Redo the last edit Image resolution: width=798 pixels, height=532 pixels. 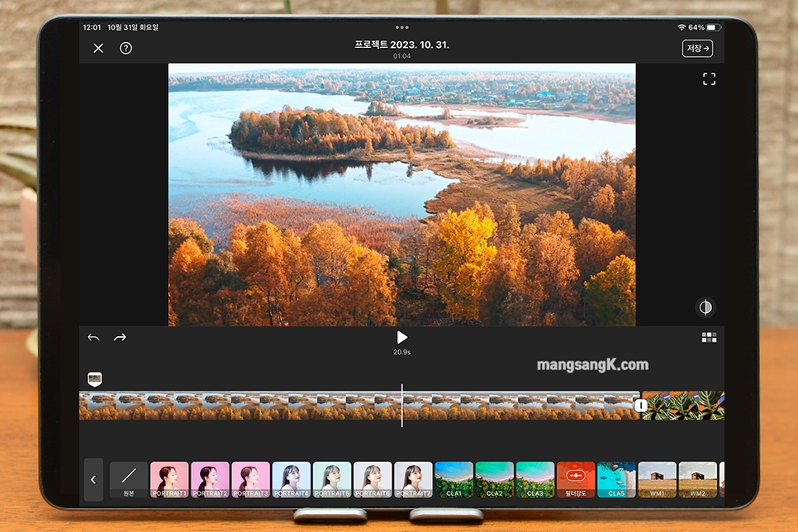tap(120, 338)
